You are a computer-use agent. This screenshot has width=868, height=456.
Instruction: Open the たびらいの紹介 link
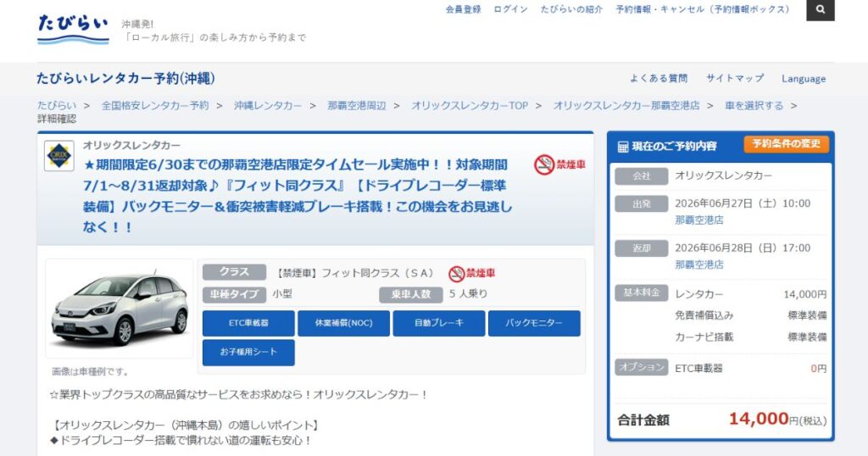pyautogui.click(x=571, y=9)
